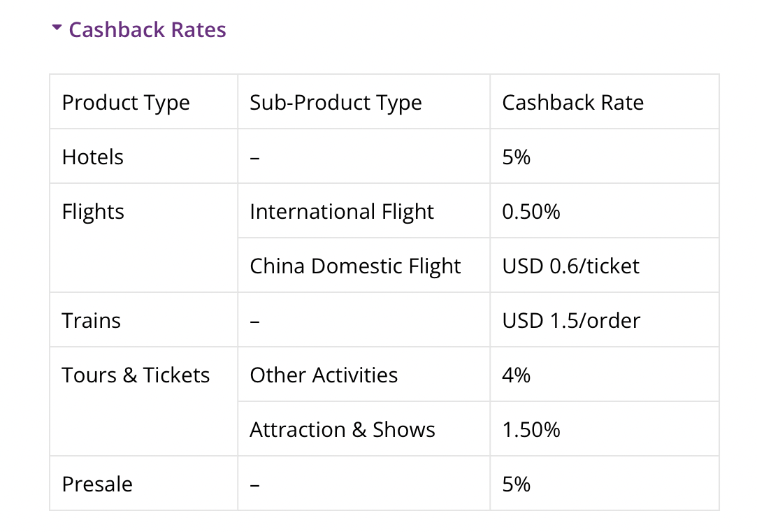Image resolution: width=757 pixels, height=532 pixels.
Task: Click the China Domestic Flight cell
Action: pos(355,266)
